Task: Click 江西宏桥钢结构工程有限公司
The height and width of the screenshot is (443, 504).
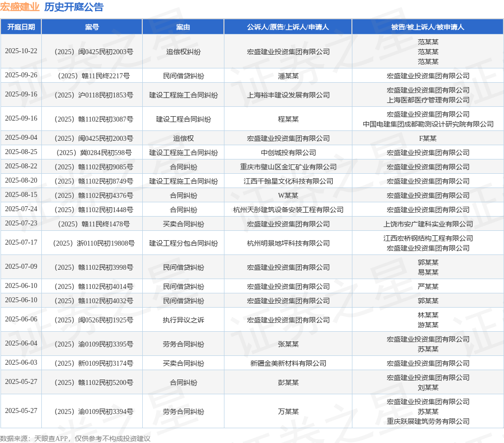Action: pos(428,238)
